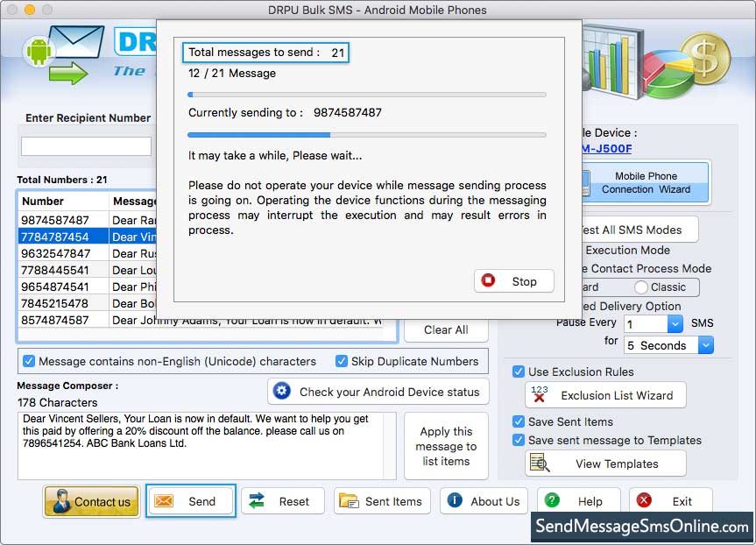Click the Sent Items folder icon

[349, 501]
